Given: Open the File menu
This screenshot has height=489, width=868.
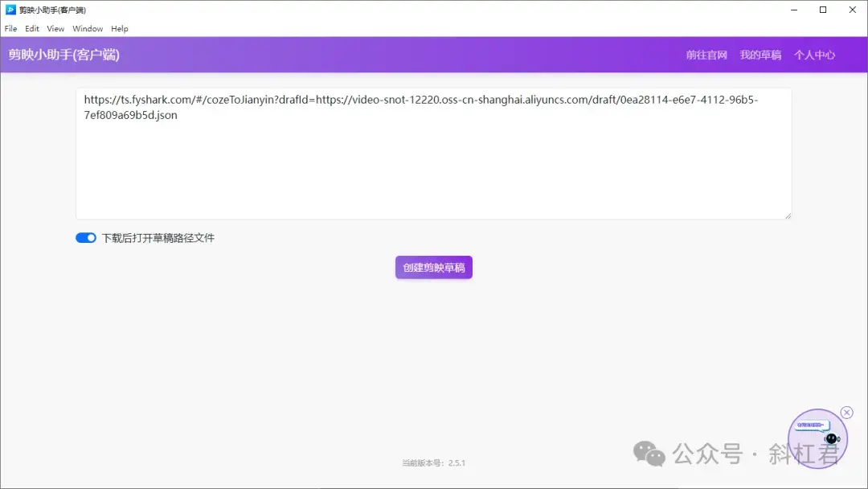Looking at the screenshot, I should coord(10,29).
